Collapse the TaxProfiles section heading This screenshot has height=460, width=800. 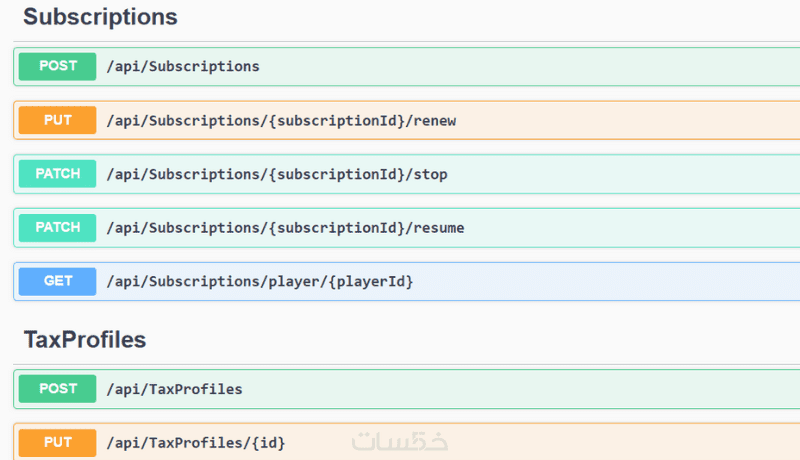85,340
